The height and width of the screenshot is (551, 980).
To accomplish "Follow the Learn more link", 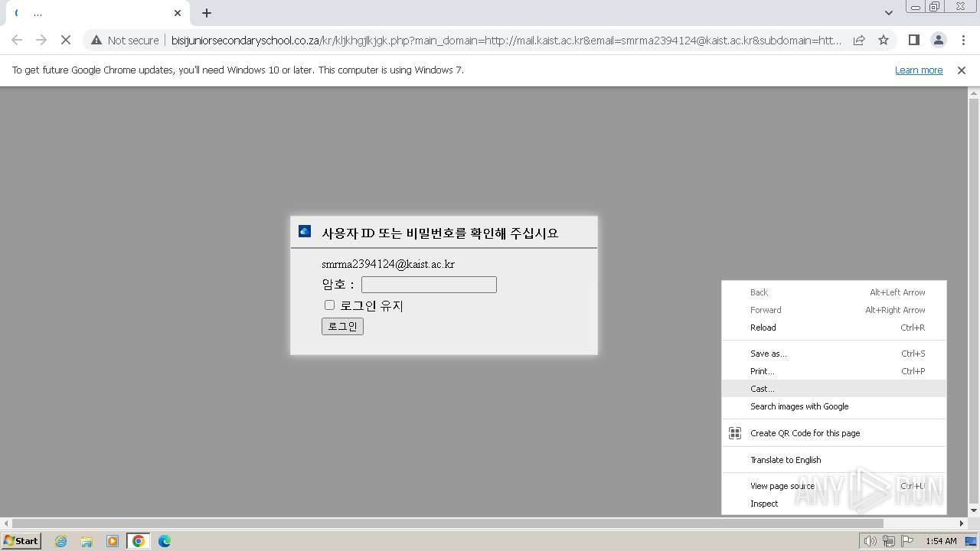I will (x=919, y=70).
